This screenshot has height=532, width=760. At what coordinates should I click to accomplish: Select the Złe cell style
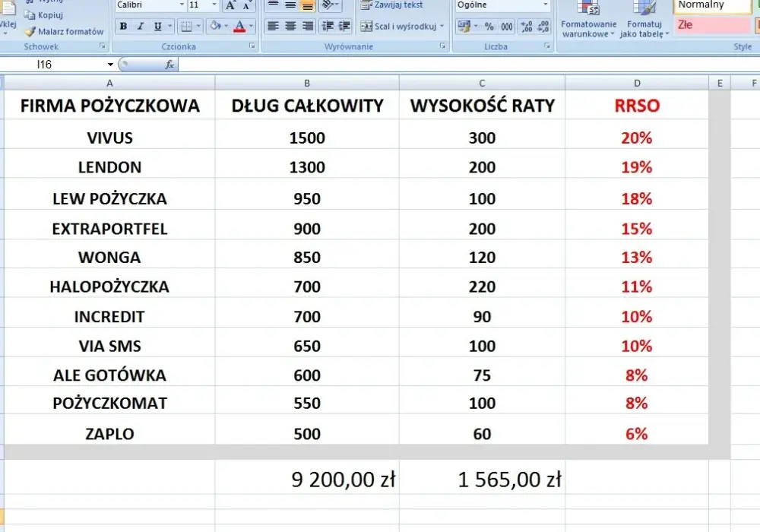(711, 25)
